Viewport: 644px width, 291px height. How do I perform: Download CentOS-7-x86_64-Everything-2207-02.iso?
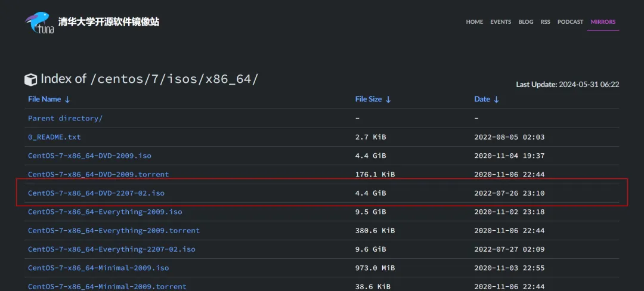pos(112,249)
